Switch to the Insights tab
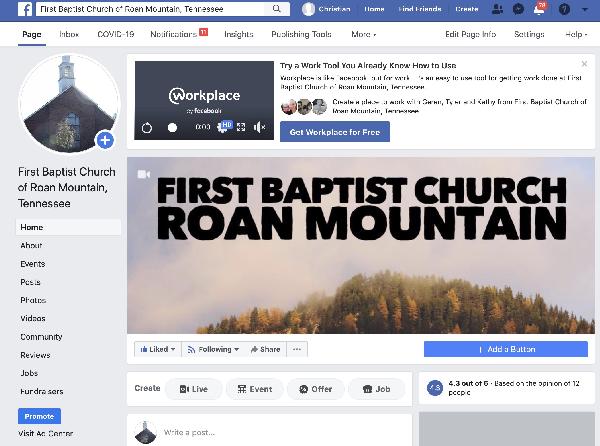This screenshot has height=446, width=600. (x=238, y=34)
